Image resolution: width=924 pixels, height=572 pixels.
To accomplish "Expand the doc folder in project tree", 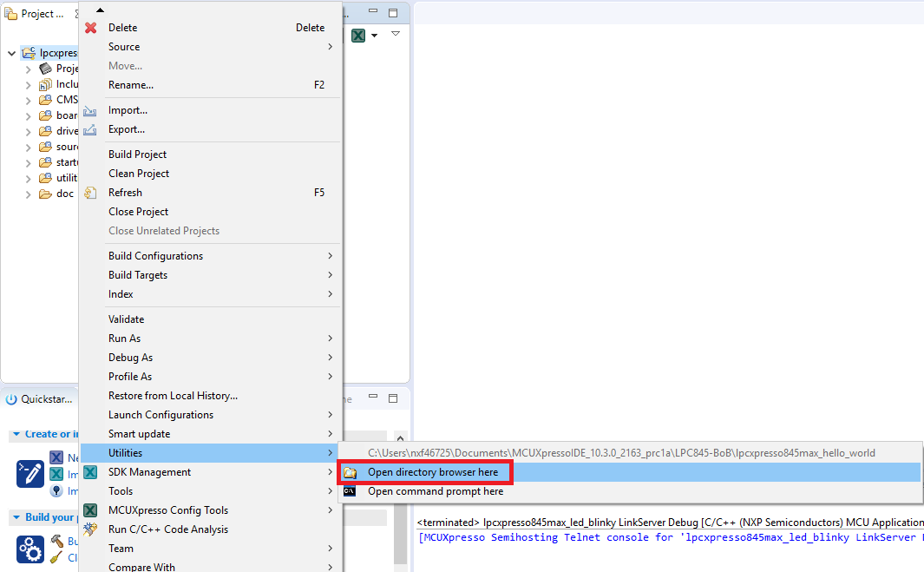I will pos(28,194).
